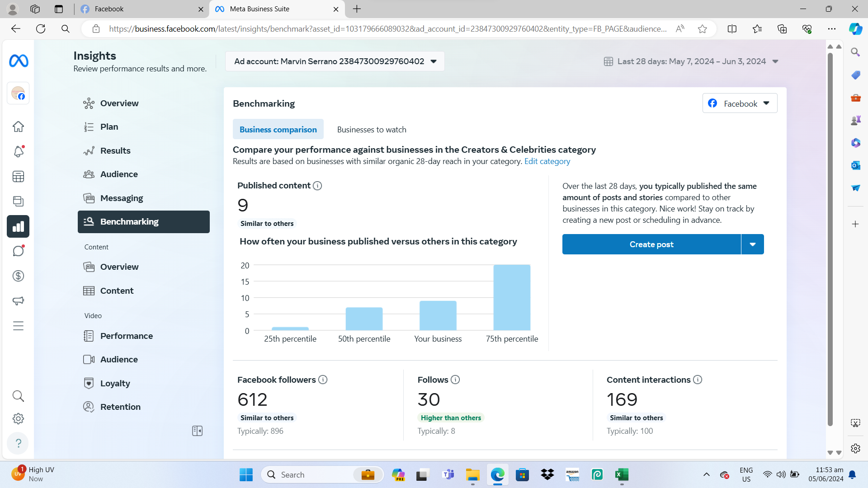Open Ad account selector dropdown

coord(335,61)
